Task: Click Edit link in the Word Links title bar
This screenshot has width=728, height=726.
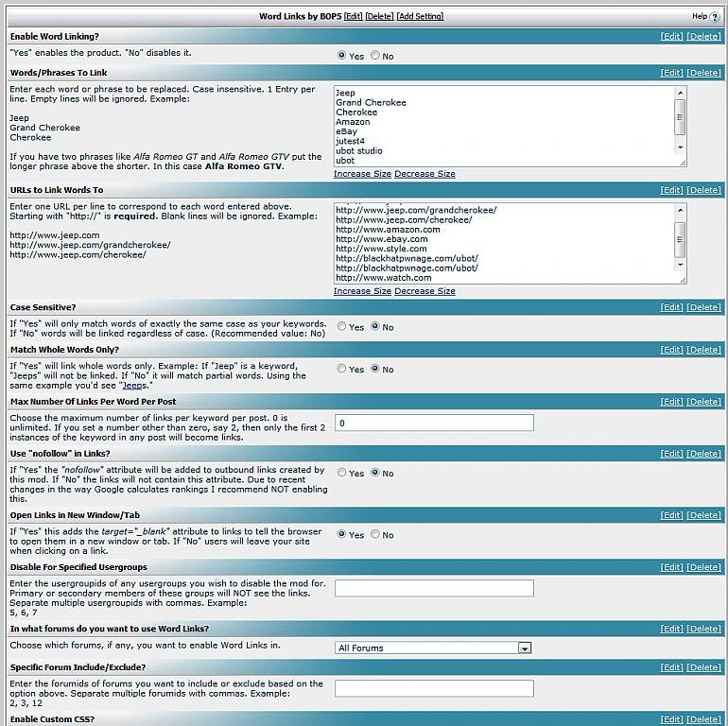Action: click(354, 16)
